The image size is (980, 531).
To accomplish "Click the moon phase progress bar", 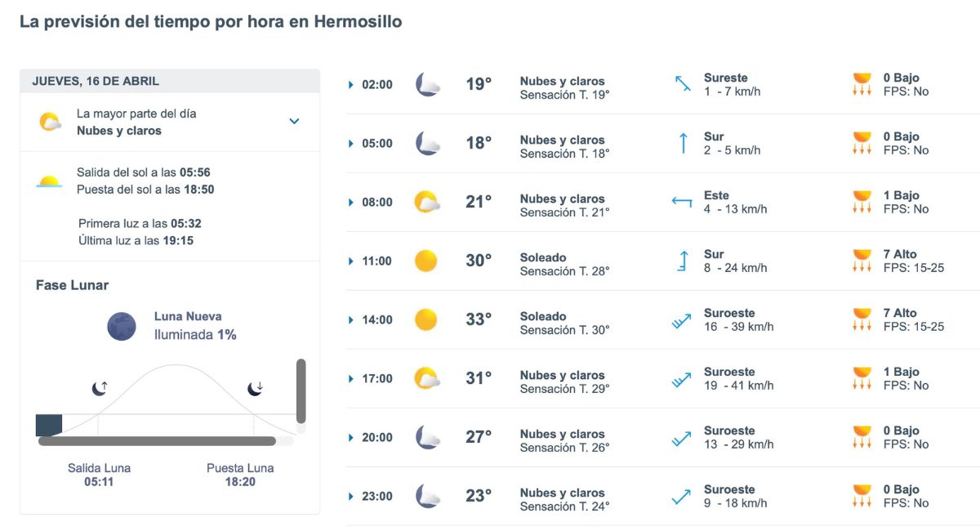I will [x=163, y=441].
